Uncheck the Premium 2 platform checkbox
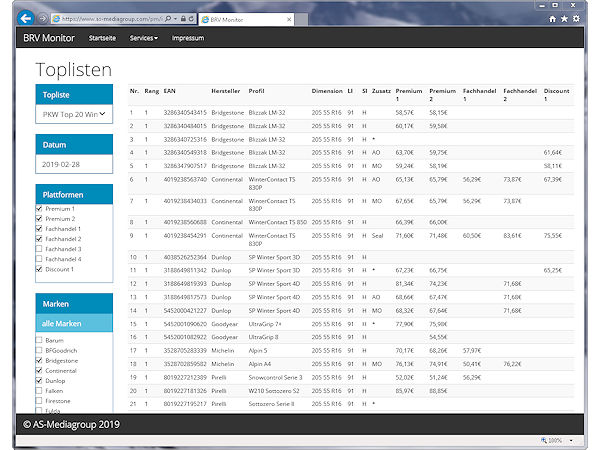Screen dimensions: 600x450 click(x=39, y=218)
